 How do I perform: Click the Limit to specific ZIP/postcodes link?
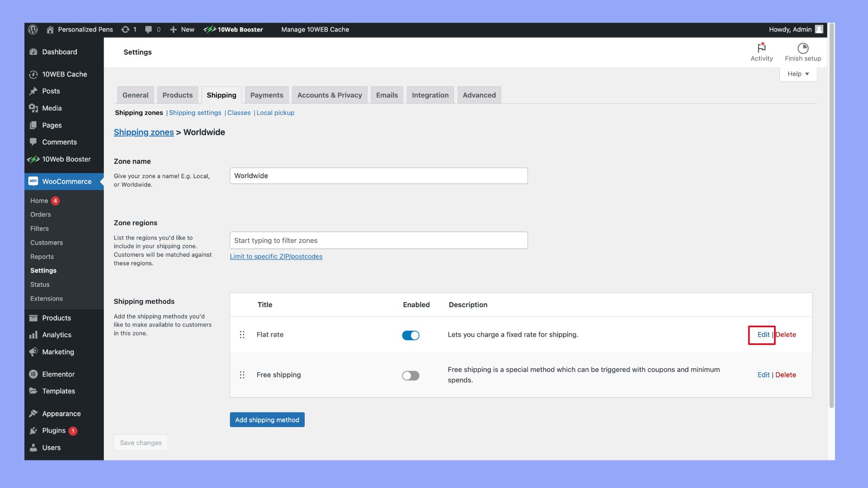click(x=276, y=256)
